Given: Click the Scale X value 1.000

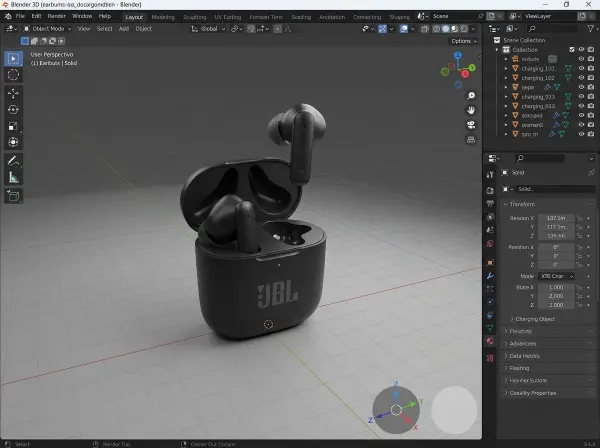Looking at the screenshot, I should (556, 287).
